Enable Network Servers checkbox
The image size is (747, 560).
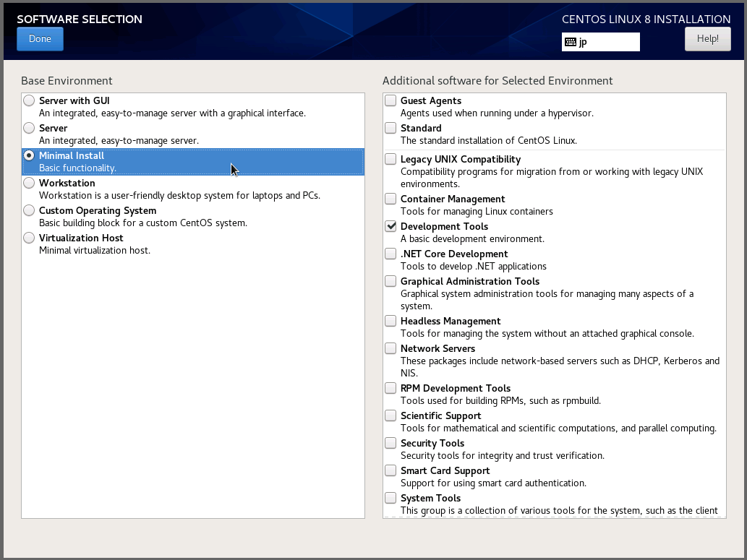pyautogui.click(x=390, y=349)
